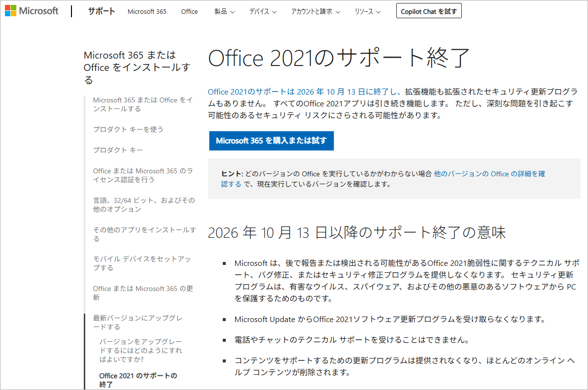Click the Copilot Chat を試す button
This screenshot has width=588, height=390.
coord(429,11)
